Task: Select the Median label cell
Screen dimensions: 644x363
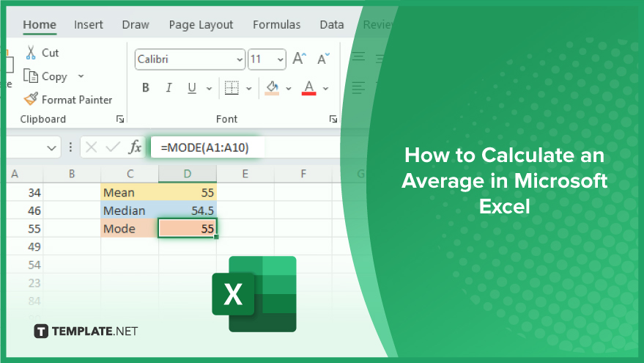Action: tap(130, 210)
